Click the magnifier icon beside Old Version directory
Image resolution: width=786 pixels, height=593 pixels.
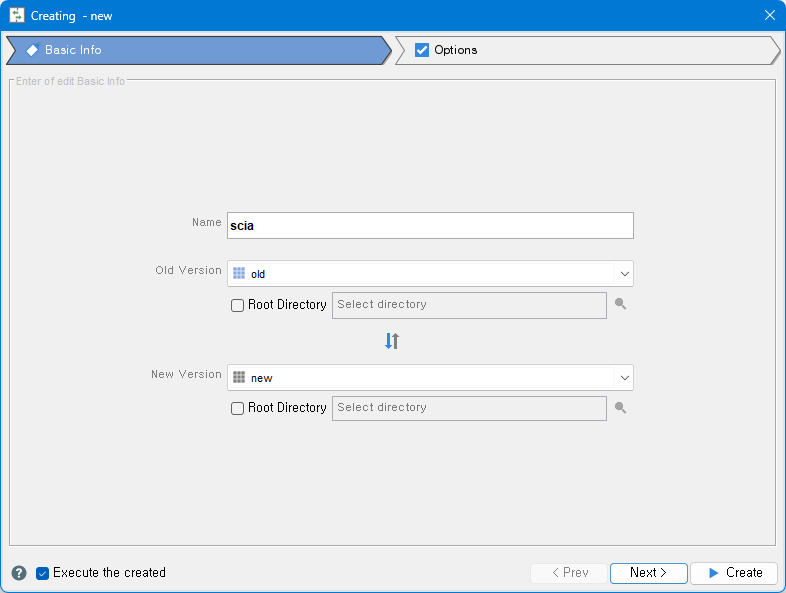tap(621, 305)
